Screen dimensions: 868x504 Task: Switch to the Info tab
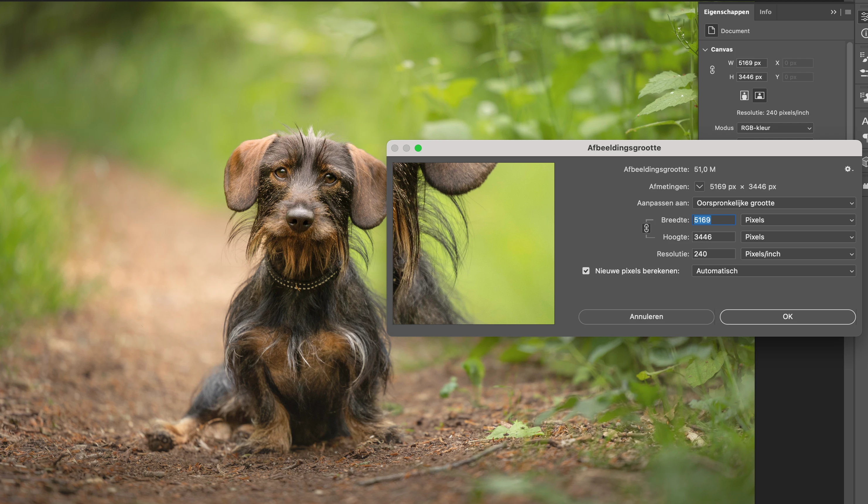tap(765, 12)
